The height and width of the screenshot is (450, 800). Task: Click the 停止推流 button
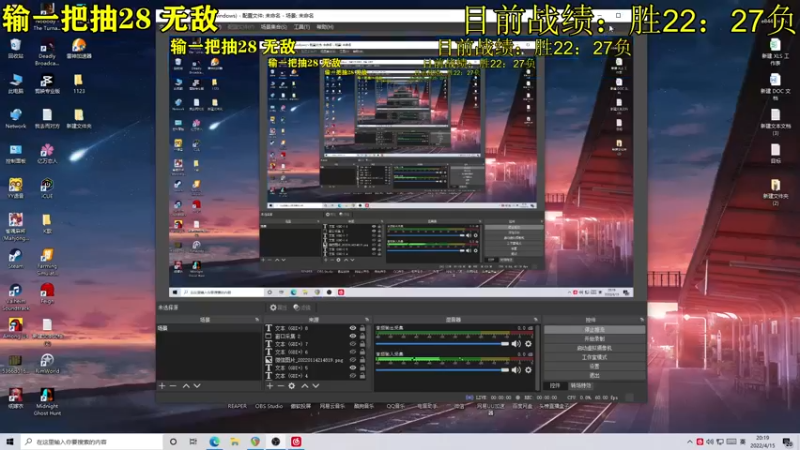coord(594,330)
